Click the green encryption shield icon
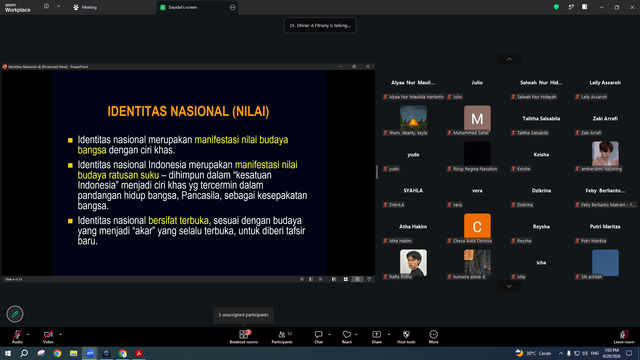The height and width of the screenshot is (360, 640). [x=556, y=7]
